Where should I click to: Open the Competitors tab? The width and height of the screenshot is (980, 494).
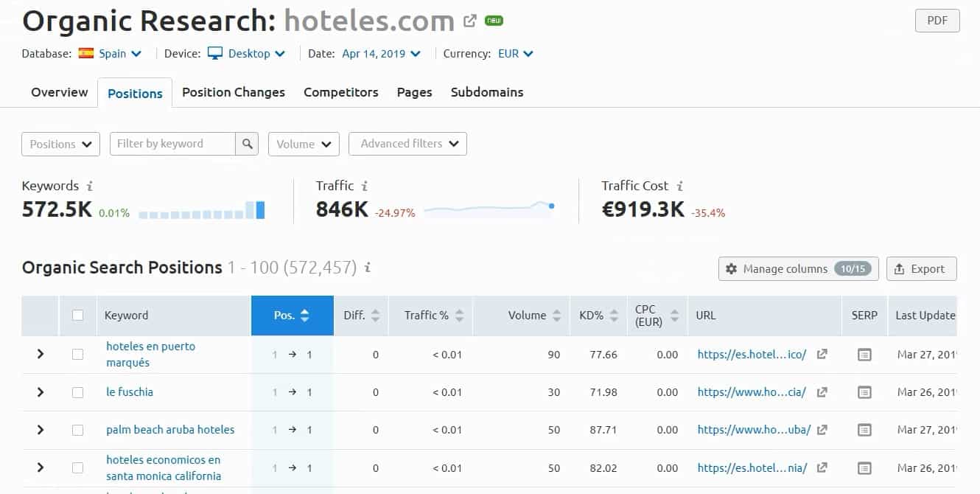(341, 92)
